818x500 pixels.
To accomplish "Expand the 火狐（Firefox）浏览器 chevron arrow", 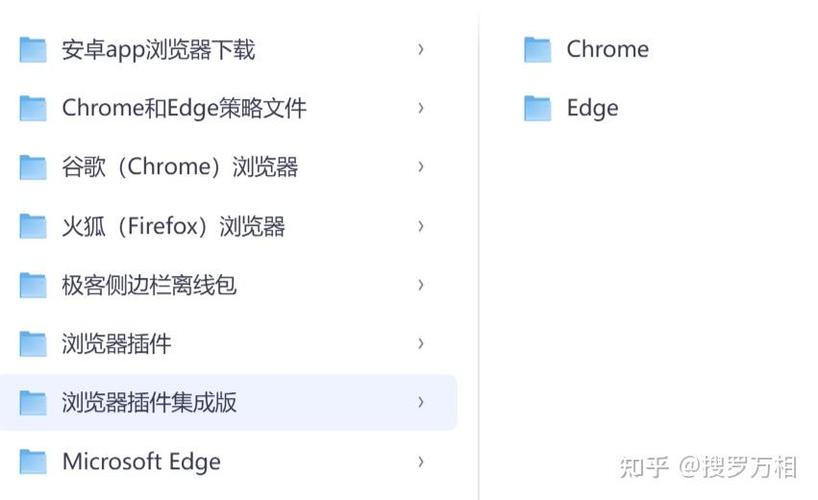I will (420, 226).
